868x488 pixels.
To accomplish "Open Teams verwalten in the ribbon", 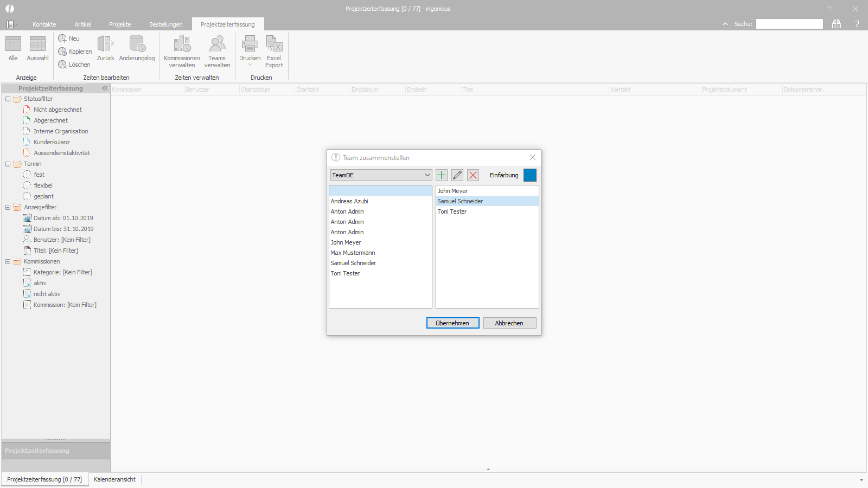I will point(217,52).
